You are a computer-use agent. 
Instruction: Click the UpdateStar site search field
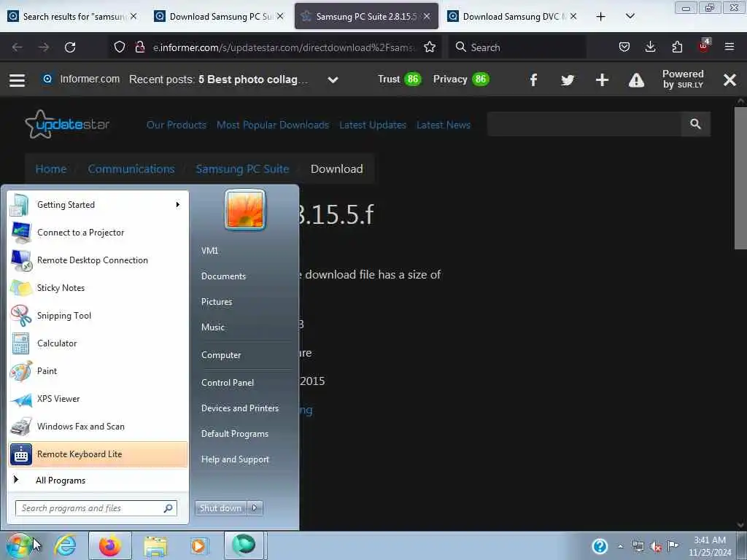(584, 124)
